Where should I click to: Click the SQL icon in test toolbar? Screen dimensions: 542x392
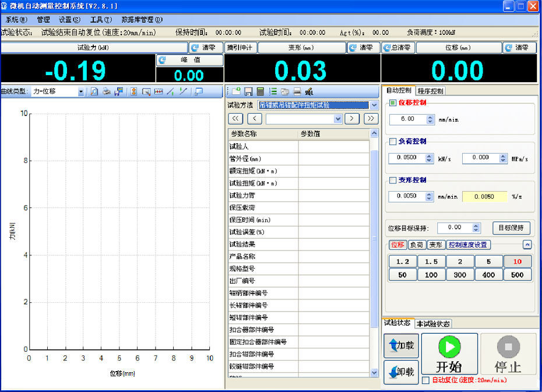[x=309, y=91]
